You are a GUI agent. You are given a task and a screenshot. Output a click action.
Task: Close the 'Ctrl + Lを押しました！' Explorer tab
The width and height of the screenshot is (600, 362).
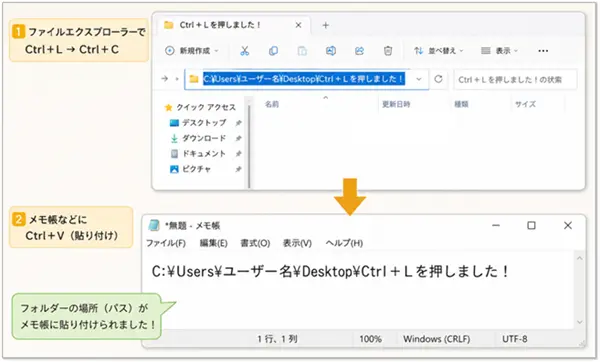(298, 25)
